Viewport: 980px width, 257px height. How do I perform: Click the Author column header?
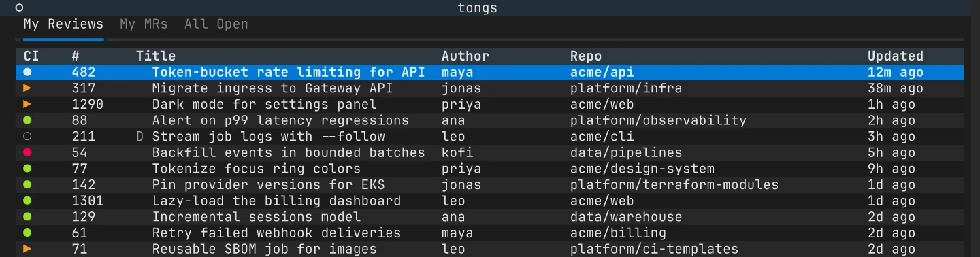tap(465, 56)
